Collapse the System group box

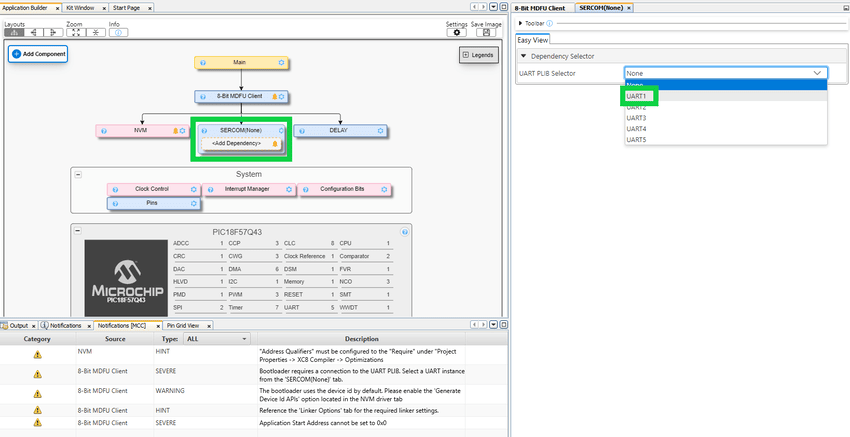click(x=78, y=174)
